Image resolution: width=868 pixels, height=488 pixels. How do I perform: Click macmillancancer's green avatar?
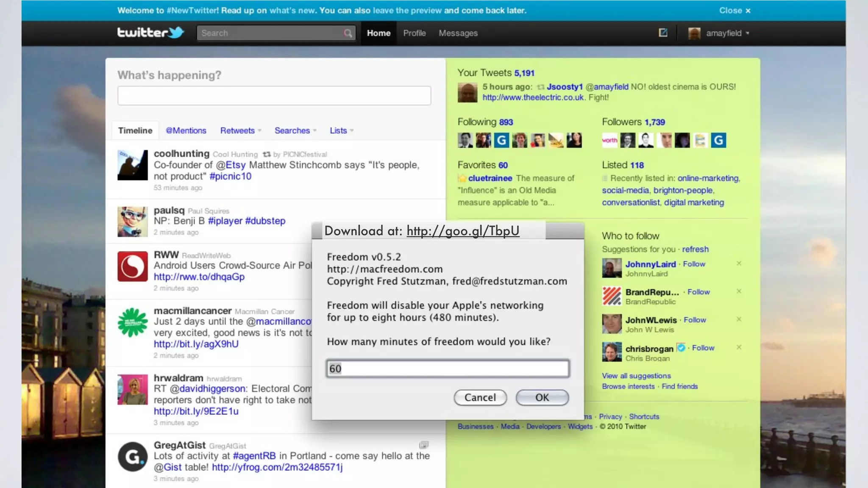tap(133, 322)
